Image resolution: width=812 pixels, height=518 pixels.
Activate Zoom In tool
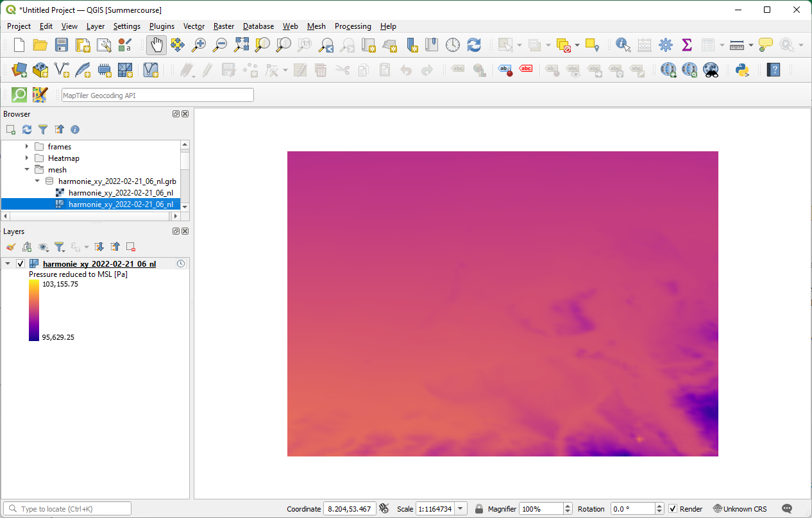click(x=198, y=45)
